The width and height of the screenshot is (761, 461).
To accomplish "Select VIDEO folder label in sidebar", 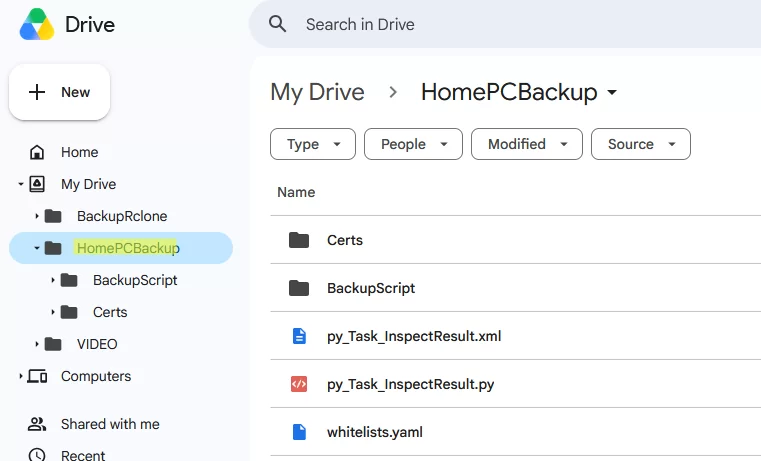I will [x=97, y=345].
